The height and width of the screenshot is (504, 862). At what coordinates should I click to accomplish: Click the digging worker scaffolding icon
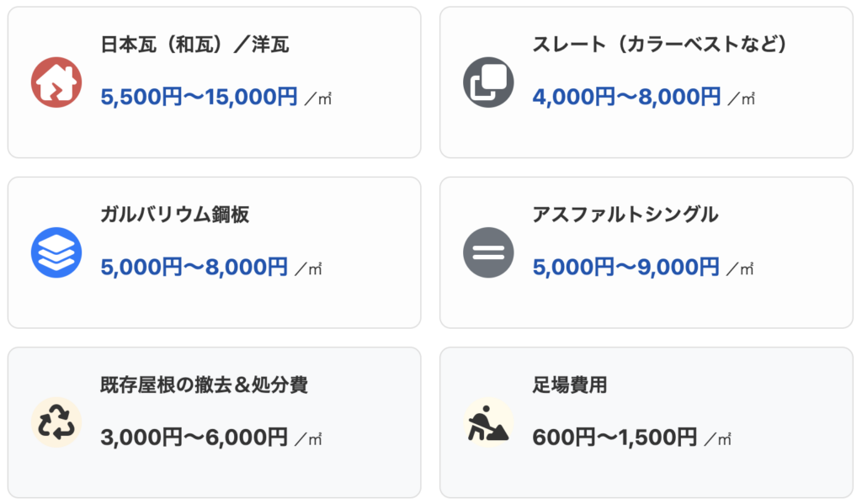coord(488,422)
